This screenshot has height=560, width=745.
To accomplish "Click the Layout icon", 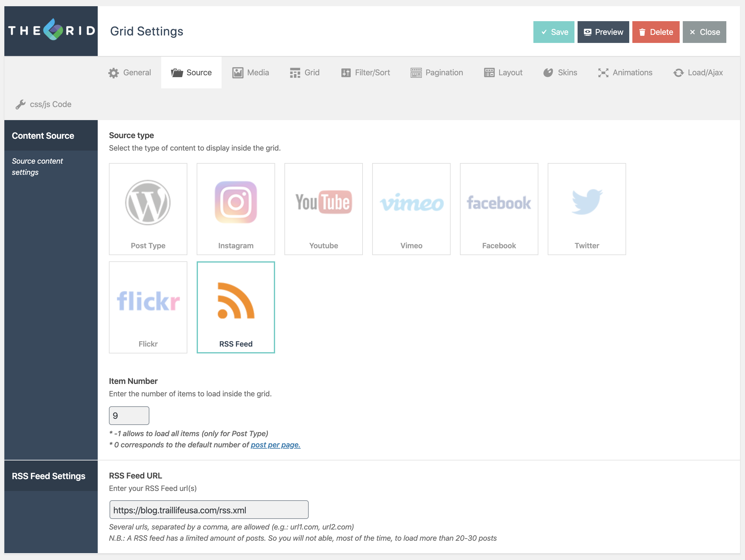I will tap(489, 73).
